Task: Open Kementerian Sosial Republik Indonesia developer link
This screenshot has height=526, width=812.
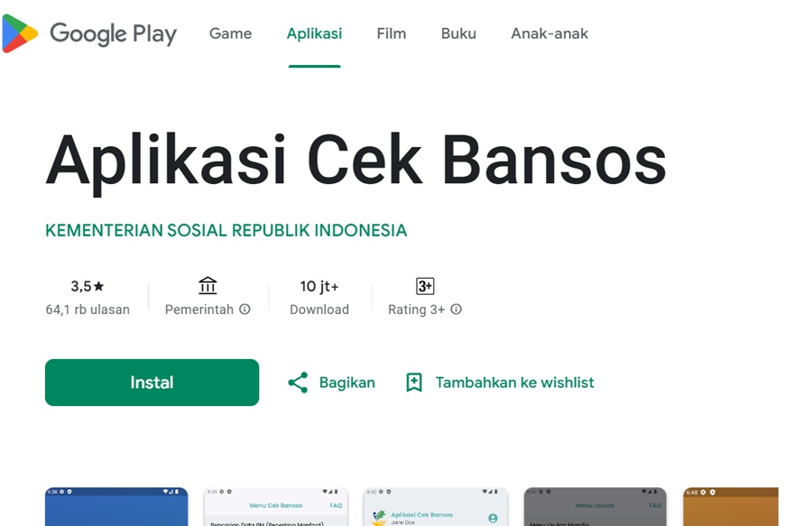Action: (226, 230)
